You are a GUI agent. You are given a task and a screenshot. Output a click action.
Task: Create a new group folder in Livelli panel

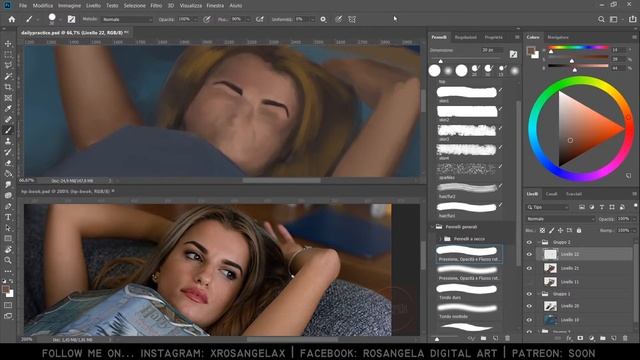603,338
